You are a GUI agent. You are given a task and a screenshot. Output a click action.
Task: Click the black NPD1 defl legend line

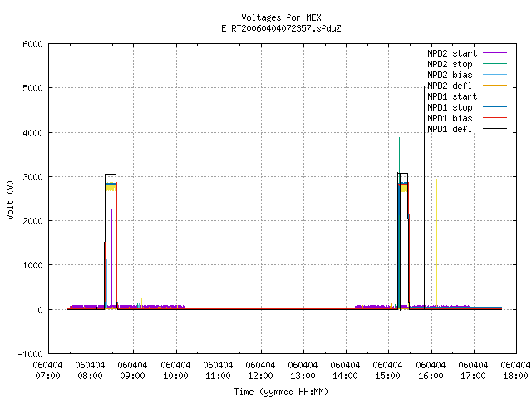click(x=495, y=129)
